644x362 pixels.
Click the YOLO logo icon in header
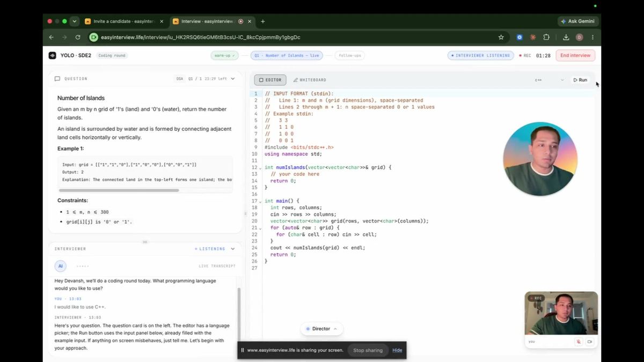pos(53,55)
